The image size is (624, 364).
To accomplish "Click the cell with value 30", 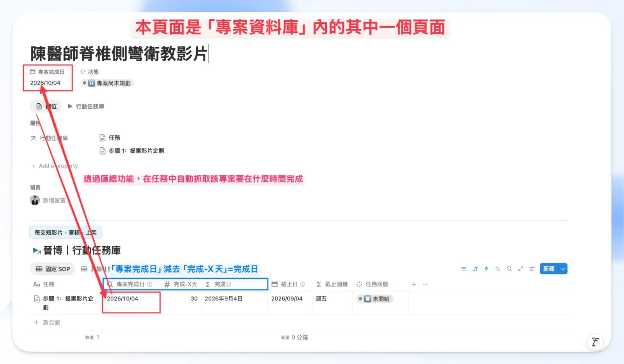I will 181,303.
